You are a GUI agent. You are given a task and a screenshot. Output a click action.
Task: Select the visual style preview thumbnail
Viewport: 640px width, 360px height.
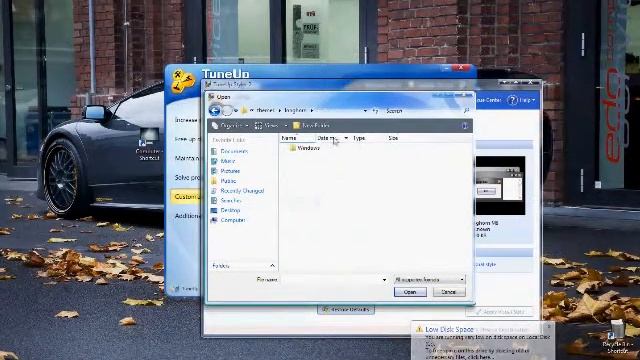[500, 185]
